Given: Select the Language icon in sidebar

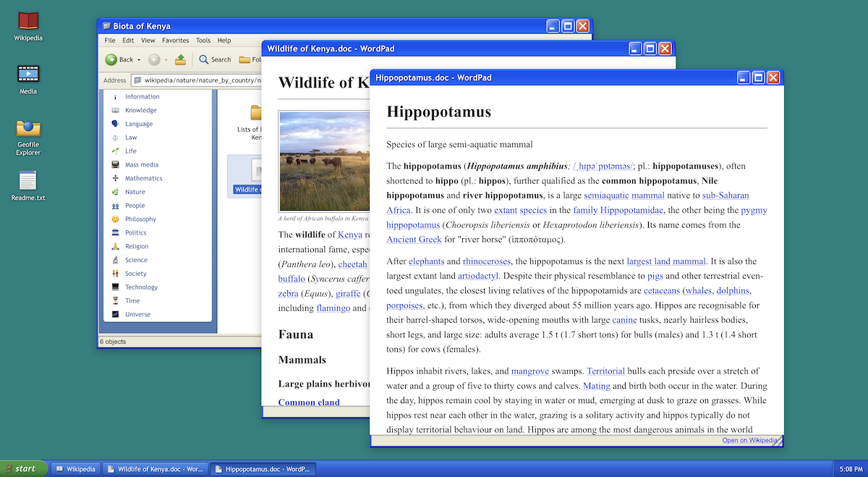Looking at the screenshot, I should pos(115,124).
